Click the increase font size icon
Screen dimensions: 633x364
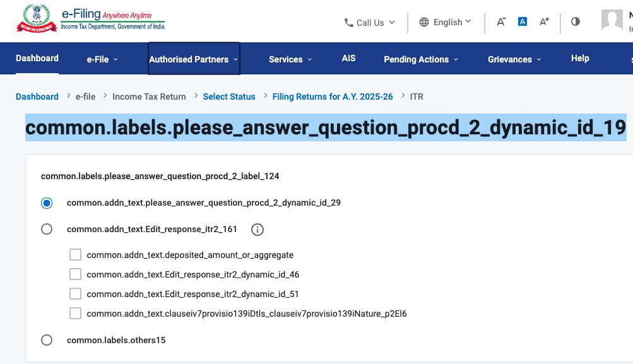543,21
